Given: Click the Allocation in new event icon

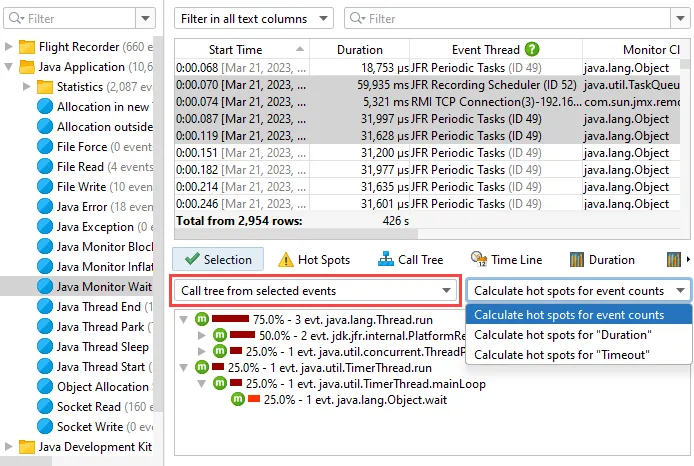Looking at the screenshot, I should [x=45, y=107].
